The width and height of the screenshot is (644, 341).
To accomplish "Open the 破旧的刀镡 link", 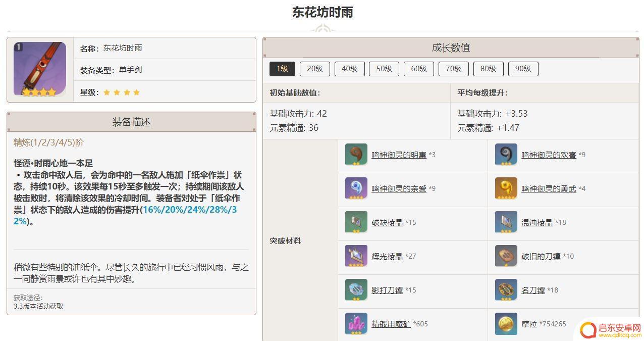I will coord(541,256).
